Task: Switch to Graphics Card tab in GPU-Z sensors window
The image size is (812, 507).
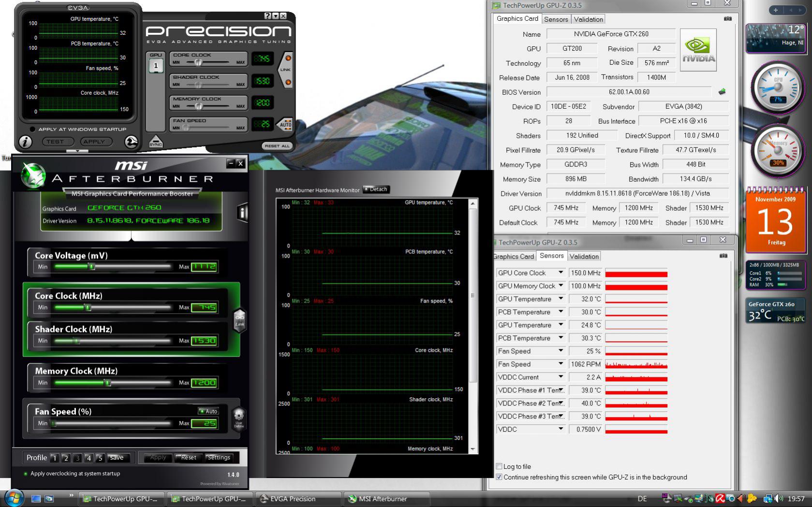Action: tap(514, 256)
